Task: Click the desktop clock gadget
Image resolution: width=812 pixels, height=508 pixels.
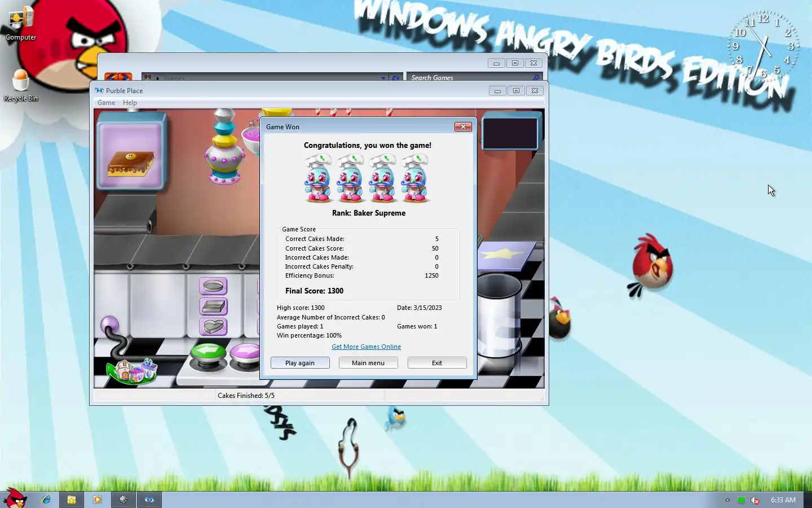Action: tap(764, 46)
